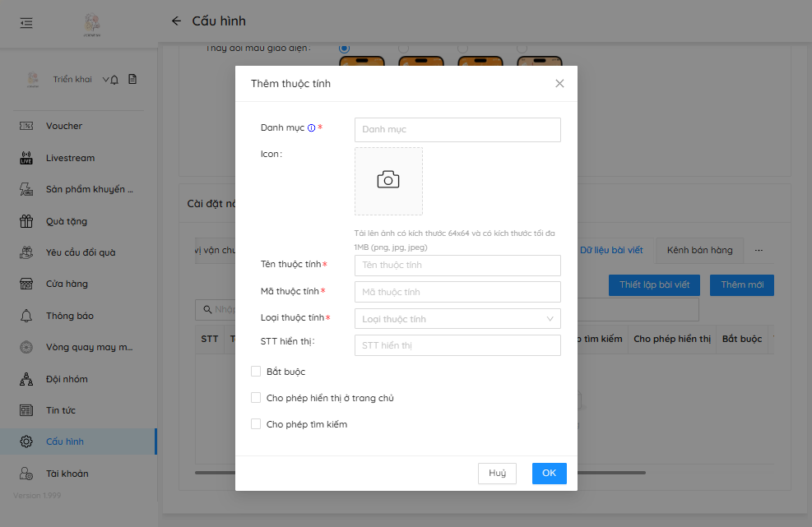Enable the Bắt buộc checkbox
Viewport: 812px width, 527px height.
point(256,372)
